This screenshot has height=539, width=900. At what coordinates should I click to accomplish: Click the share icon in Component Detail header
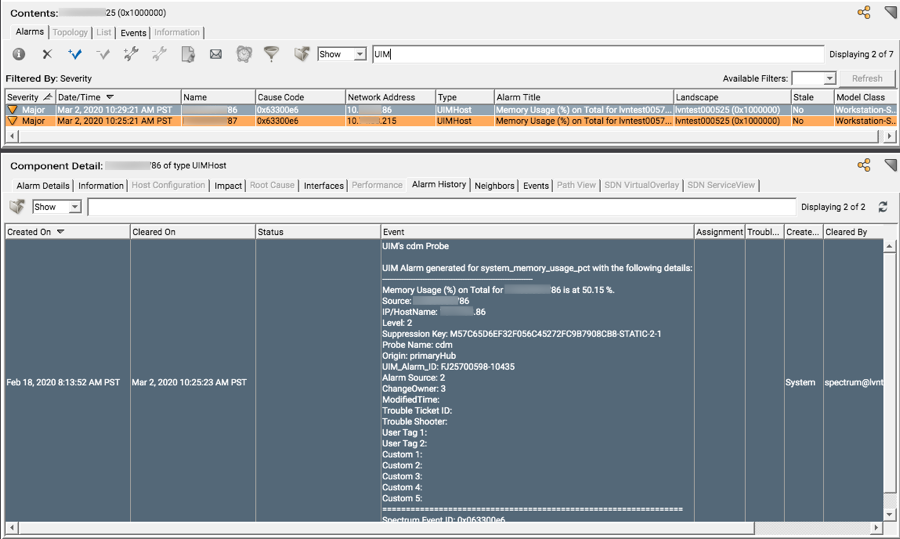tap(864, 166)
